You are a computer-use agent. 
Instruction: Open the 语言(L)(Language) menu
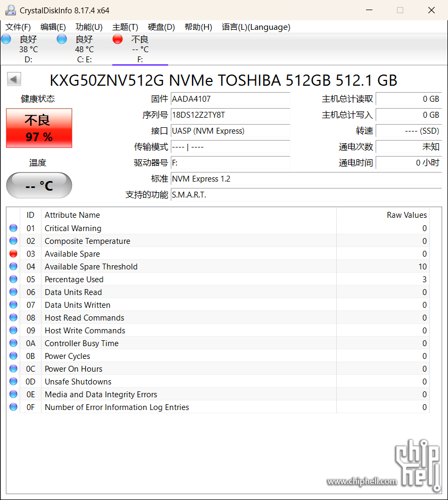256,27
